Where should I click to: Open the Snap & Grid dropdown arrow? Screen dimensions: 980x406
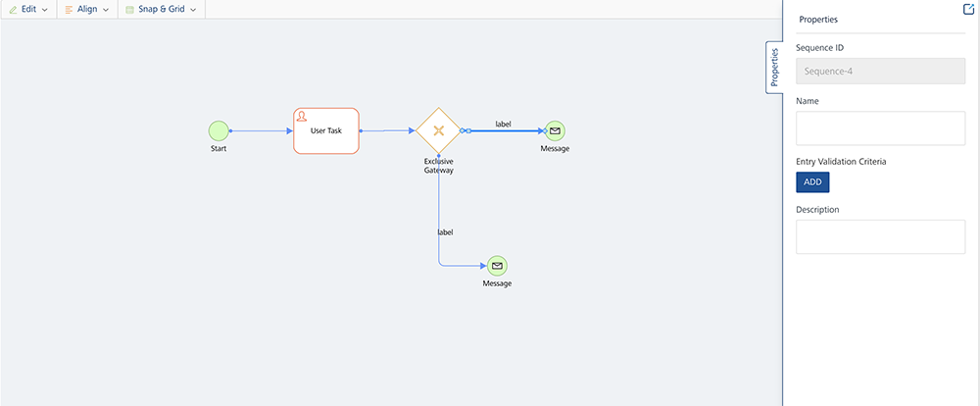193,10
